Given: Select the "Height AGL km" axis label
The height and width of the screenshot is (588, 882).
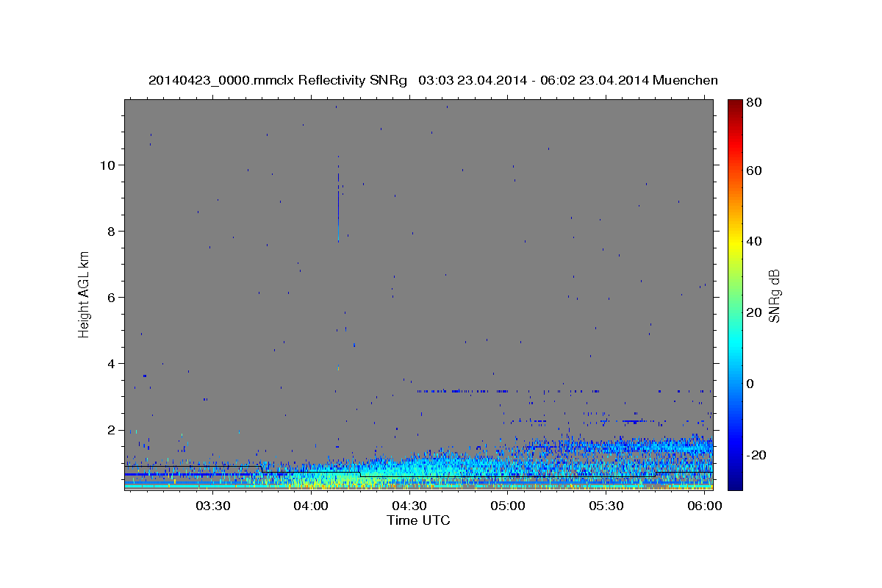Looking at the screenshot, I should coord(85,293).
